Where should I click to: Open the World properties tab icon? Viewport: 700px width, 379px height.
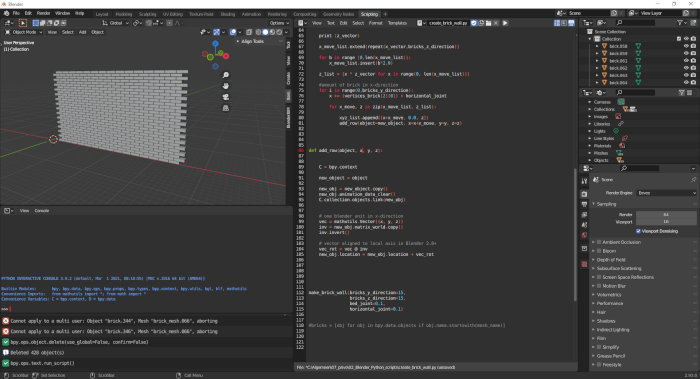(x=584, y=235)
